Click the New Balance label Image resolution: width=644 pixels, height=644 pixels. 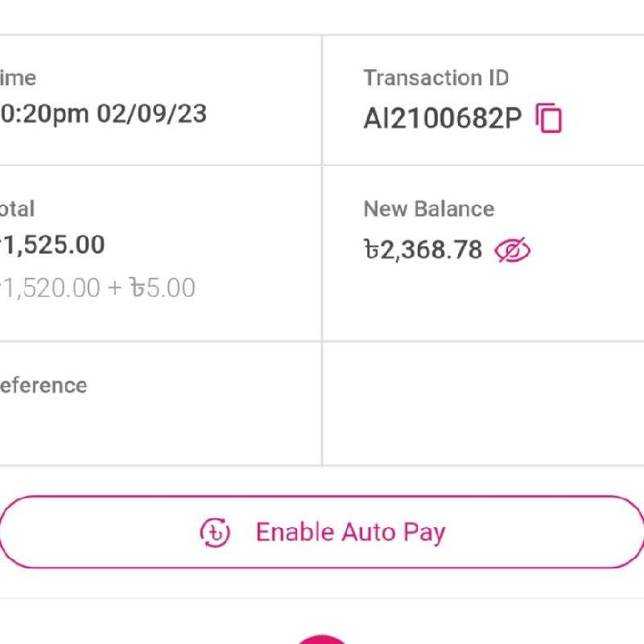coord(428,209)
